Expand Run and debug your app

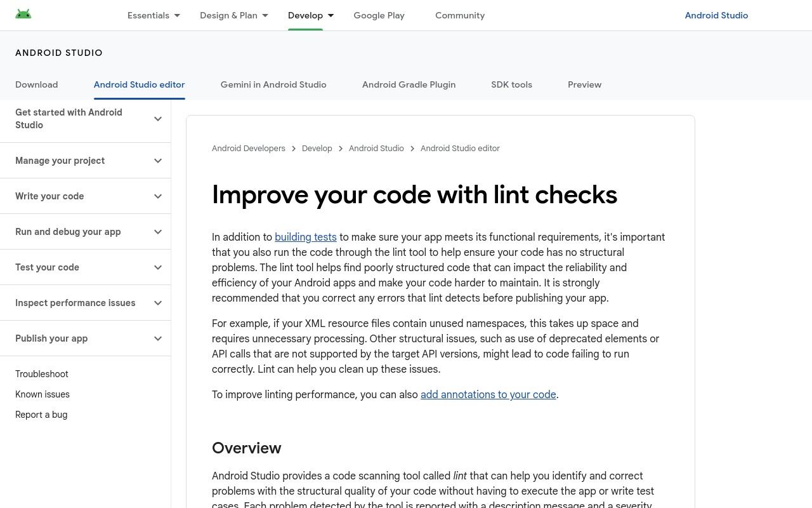click(85, 232)
